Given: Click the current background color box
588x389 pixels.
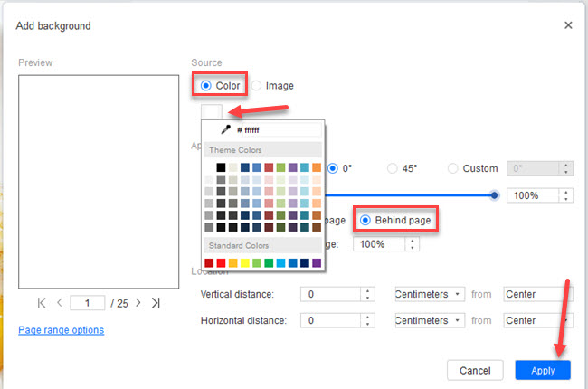Looking at the screenshot, I should pos(212,111).
